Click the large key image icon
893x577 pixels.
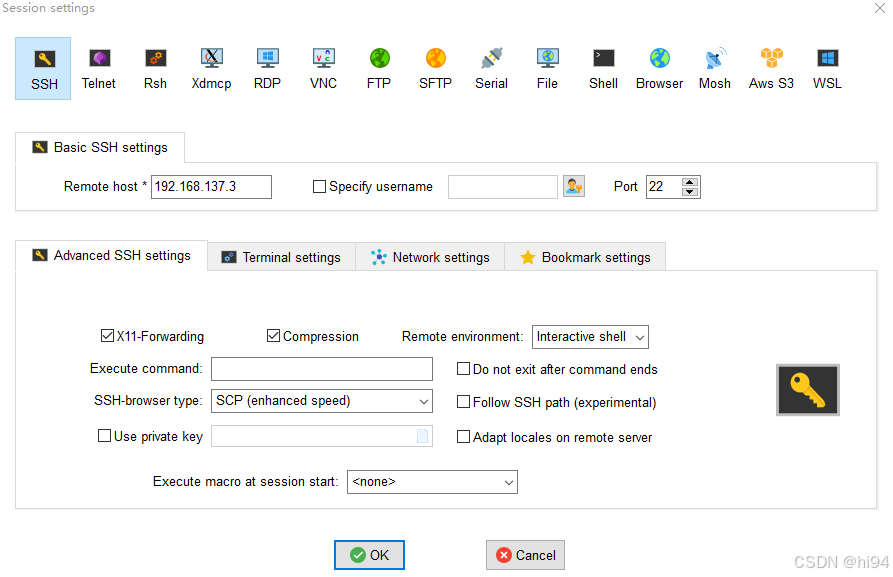(808, 390)
